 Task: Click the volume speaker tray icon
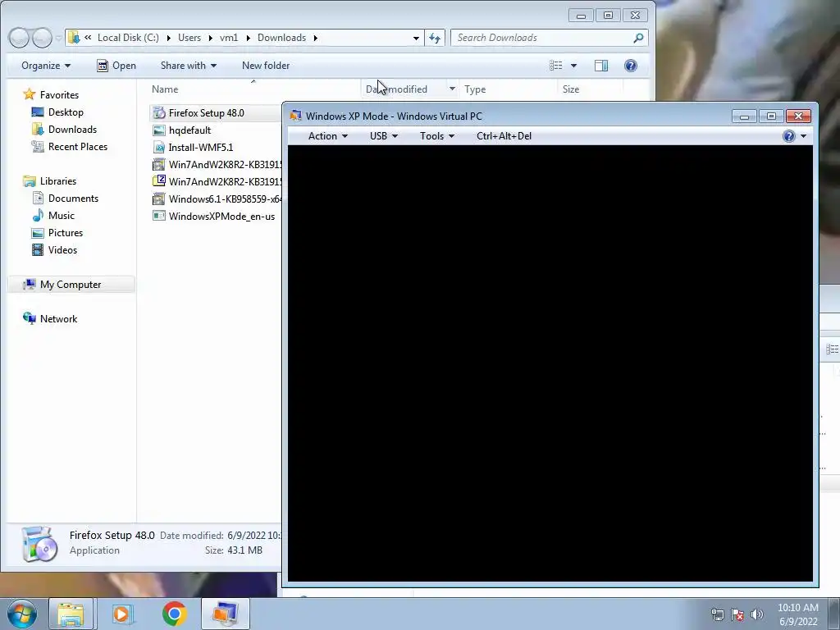(756, 614)
